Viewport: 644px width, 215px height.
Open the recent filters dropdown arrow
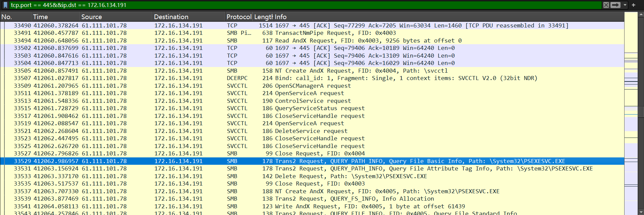(625, 5)
